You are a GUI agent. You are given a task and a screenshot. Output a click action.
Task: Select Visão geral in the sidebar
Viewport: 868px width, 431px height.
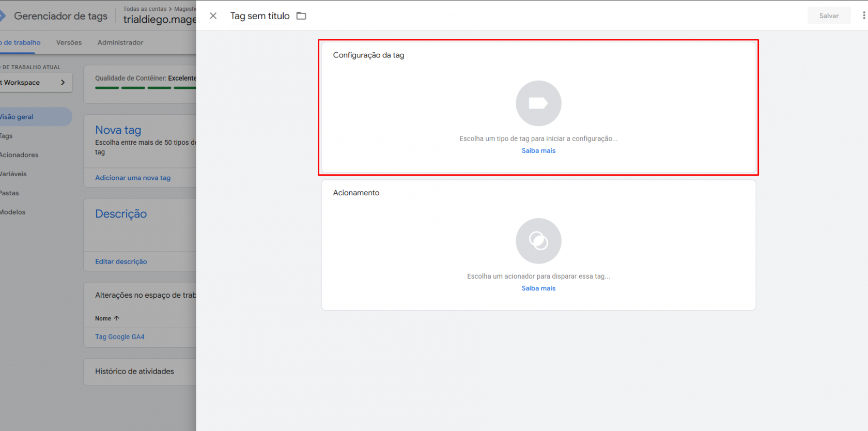35,117
